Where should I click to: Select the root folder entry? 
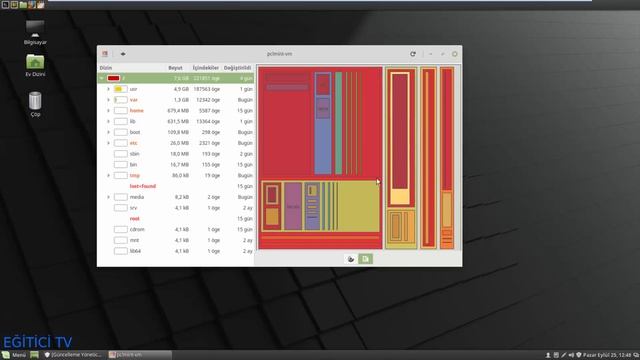(135, 219)
